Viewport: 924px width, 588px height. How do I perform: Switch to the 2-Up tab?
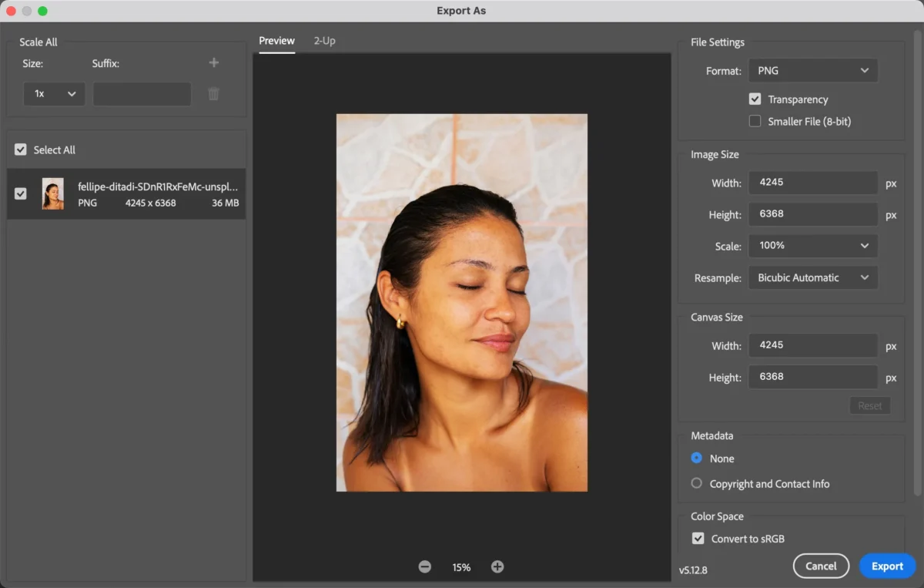click(324, 41)
